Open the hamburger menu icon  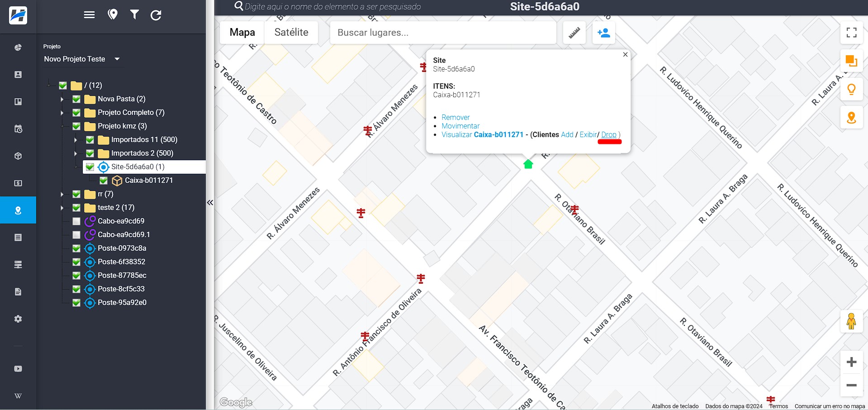pos(89,15)
